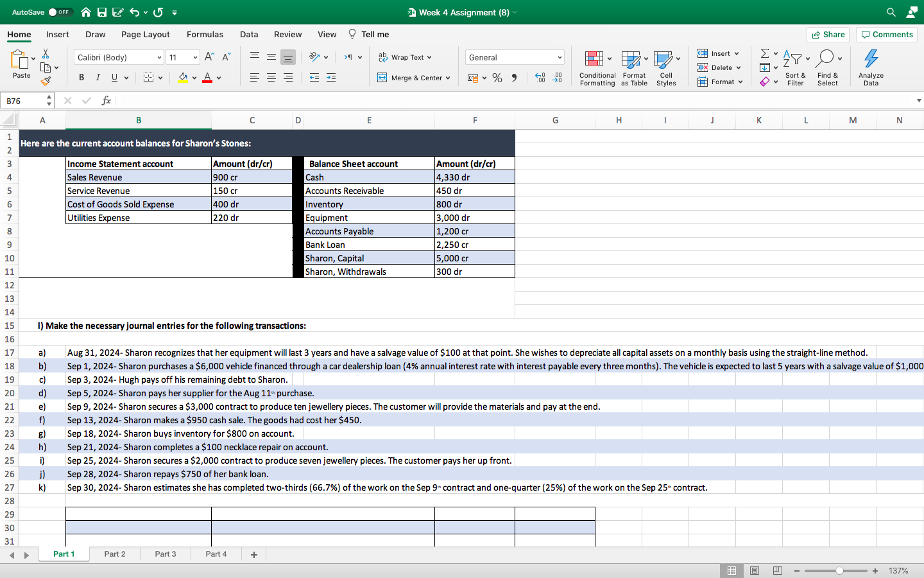Toggle Align Left horizontal alignment
Image resolution: width=924 pixels, height=578 pixels.
point(255,78)
